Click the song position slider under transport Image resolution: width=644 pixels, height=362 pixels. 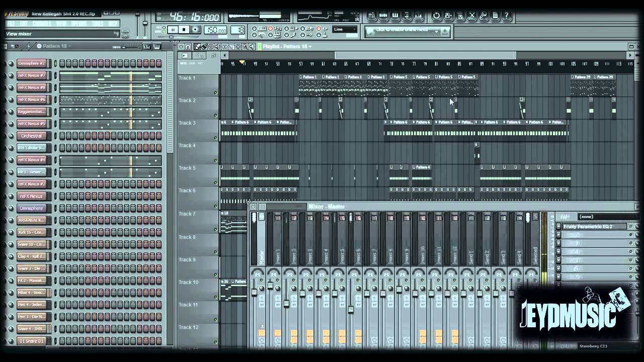(x=178, y=37)
